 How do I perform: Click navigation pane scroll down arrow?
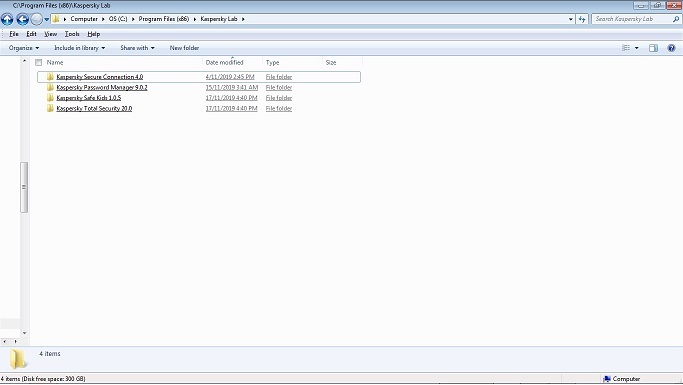[24, 333]
